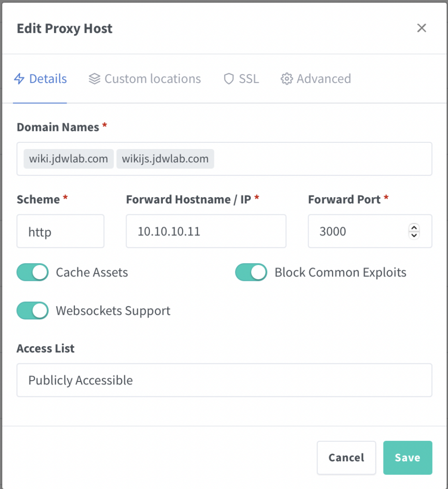448x489 pixels.
Task: Toggle Cache Assets switch off
Action: coord(32,272)
